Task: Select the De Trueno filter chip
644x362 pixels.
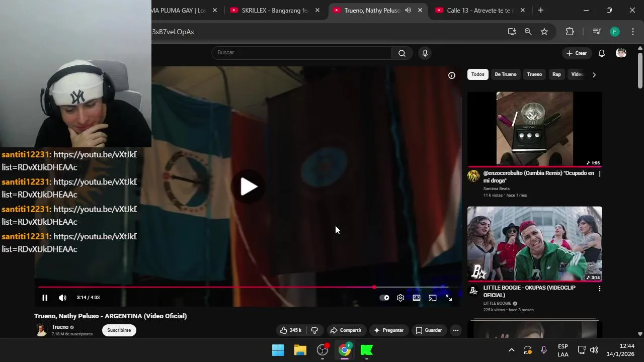Action: [506, 74]
